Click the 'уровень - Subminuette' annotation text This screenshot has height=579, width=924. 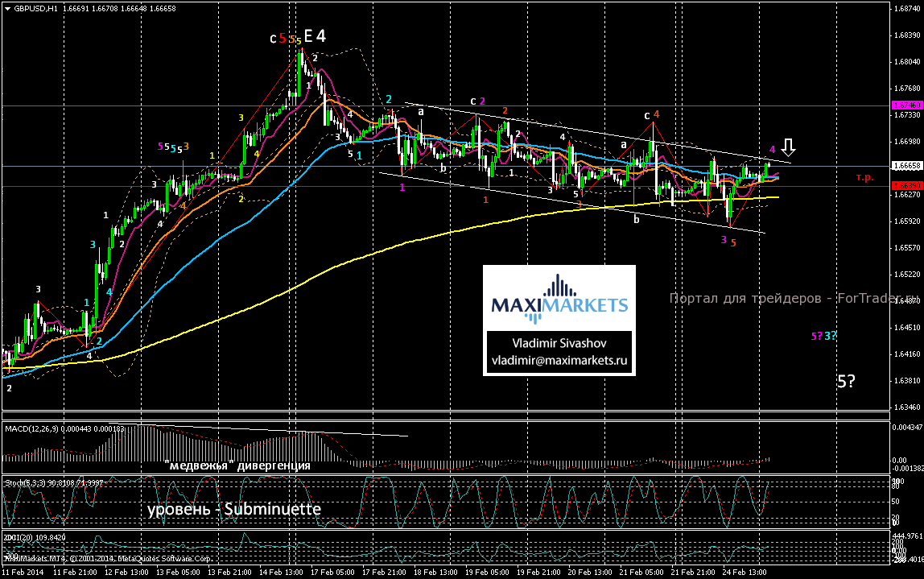[233, 510]
